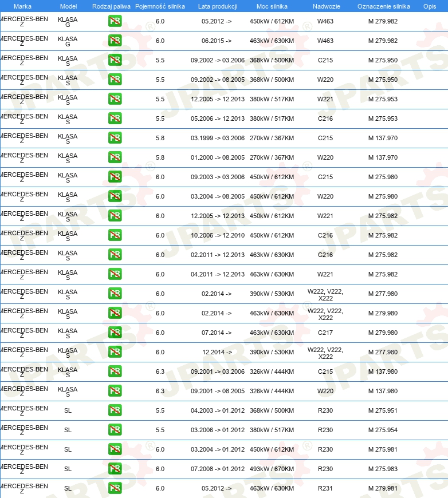Click 6.3 capacity in the C215 M 137.980 row
The image size is (448, 498).
point(160,371)
